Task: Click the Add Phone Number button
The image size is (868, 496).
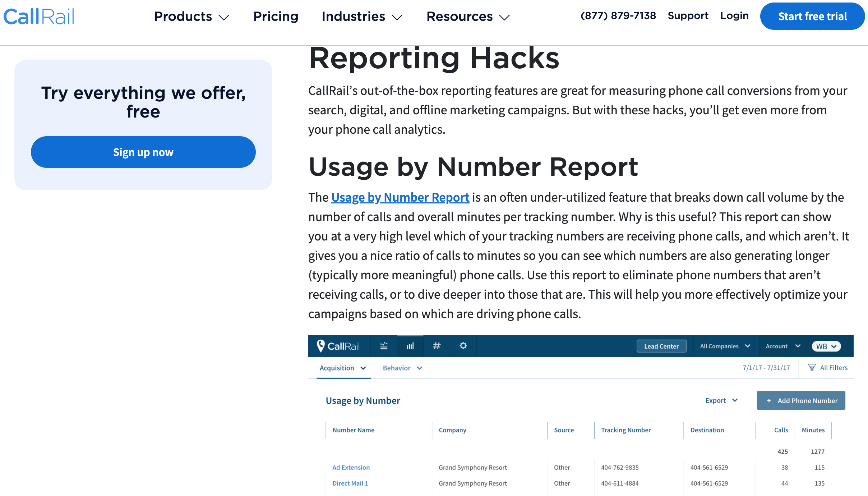Action: pos(801,401)
